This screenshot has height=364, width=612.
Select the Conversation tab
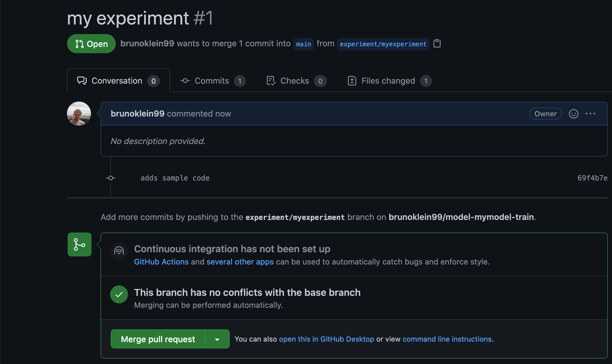(118, 81)
